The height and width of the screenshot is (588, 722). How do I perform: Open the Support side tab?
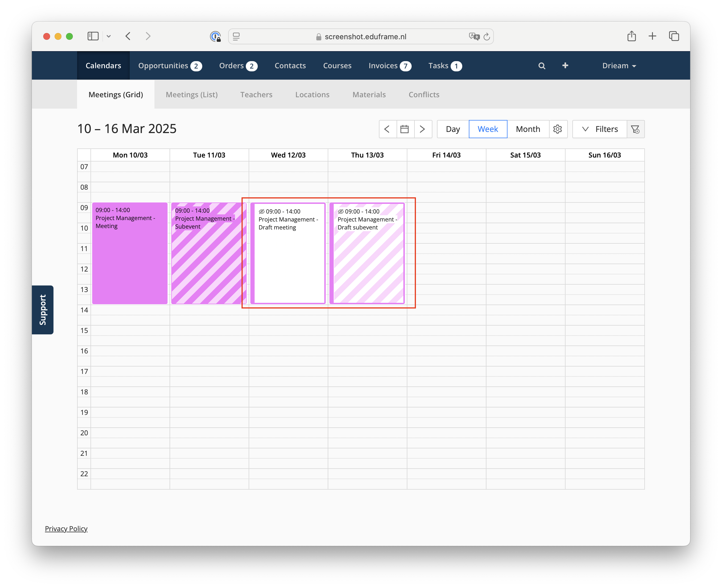coord(43,310)
